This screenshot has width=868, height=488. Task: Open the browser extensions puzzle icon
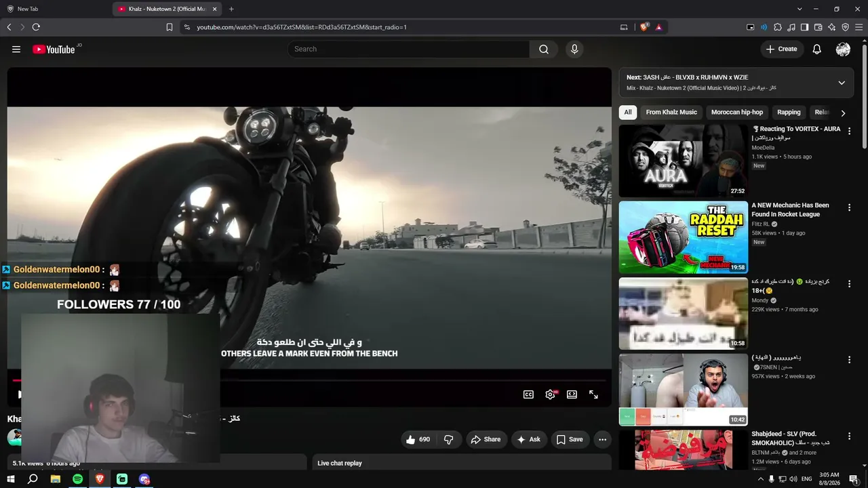[778, 27]
